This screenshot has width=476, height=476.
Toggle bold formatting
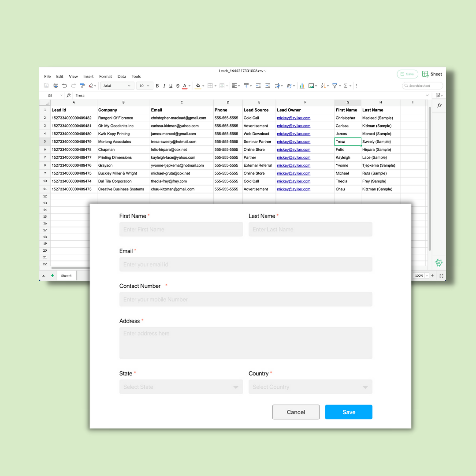(x=157, y=86)
